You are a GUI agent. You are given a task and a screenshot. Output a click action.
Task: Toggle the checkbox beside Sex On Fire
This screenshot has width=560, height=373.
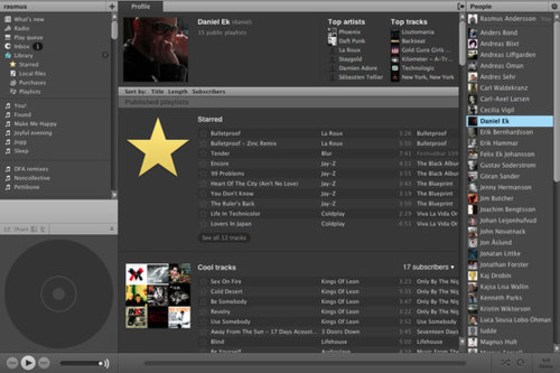(x=203, y=282)
